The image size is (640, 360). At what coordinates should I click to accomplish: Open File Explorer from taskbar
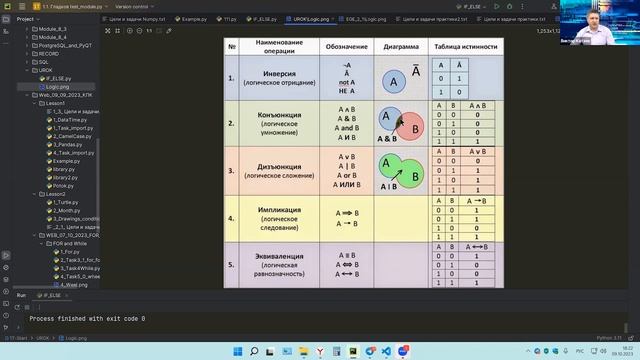303,351
